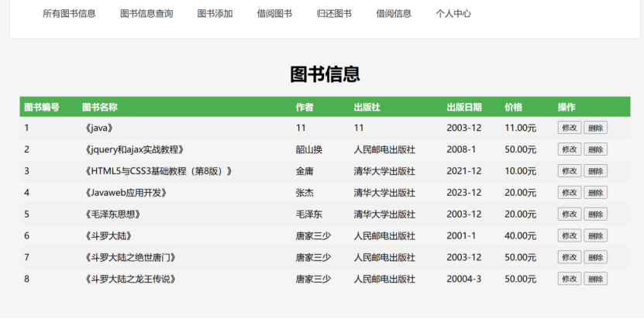Open 个人中心 from navigation
The width and height of the screenshot is (644, 319).
pos(453,13)
